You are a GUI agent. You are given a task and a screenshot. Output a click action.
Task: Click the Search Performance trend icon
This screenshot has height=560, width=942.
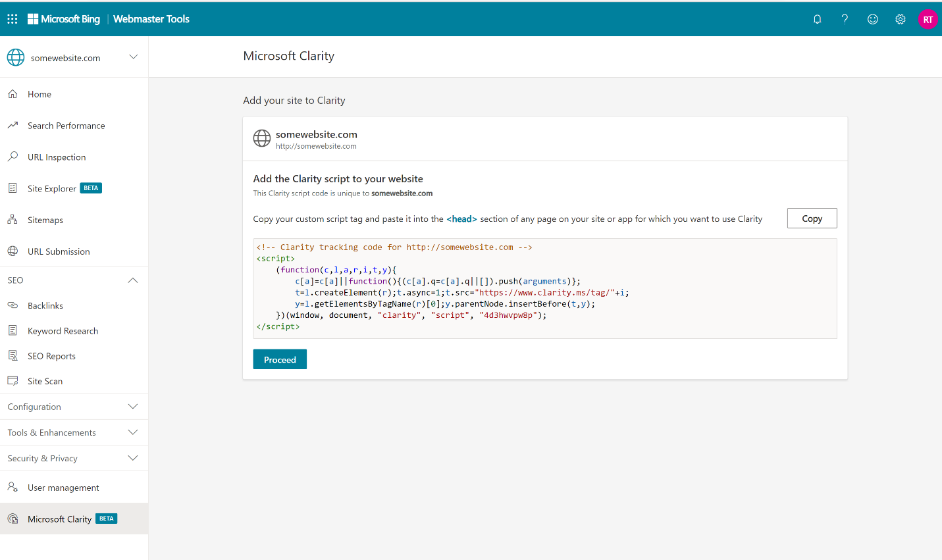click(x=13, y=125)
